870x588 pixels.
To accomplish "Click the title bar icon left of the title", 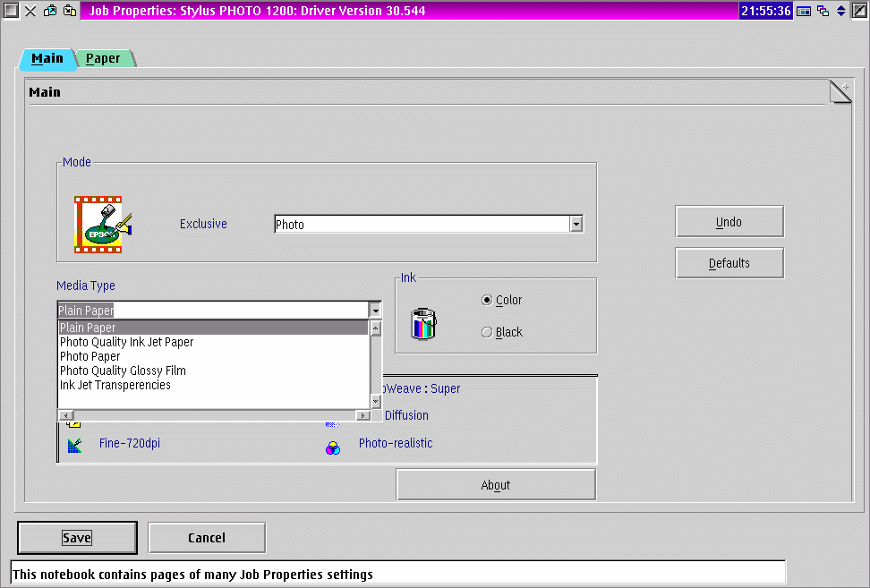I will point(70,11).
